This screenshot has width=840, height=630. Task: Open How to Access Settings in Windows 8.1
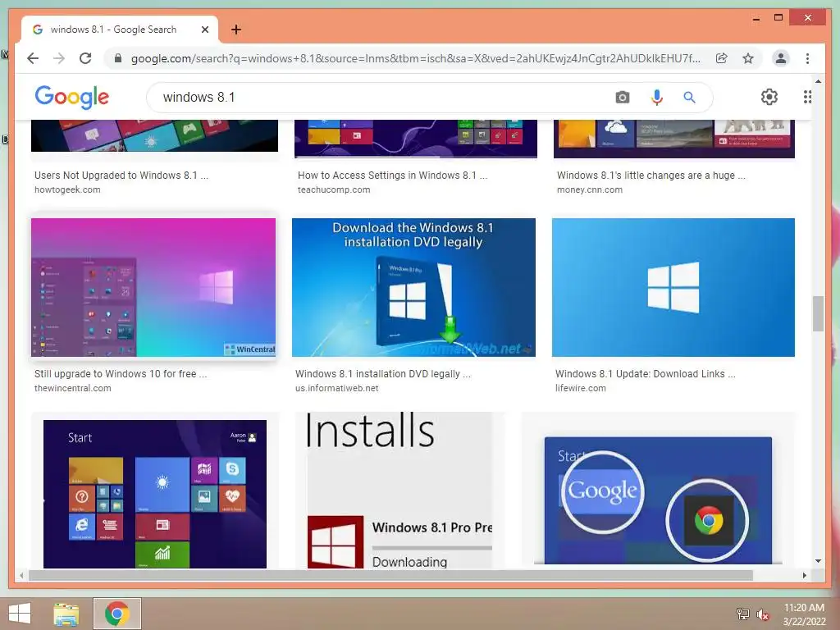(x=392, y=176)
